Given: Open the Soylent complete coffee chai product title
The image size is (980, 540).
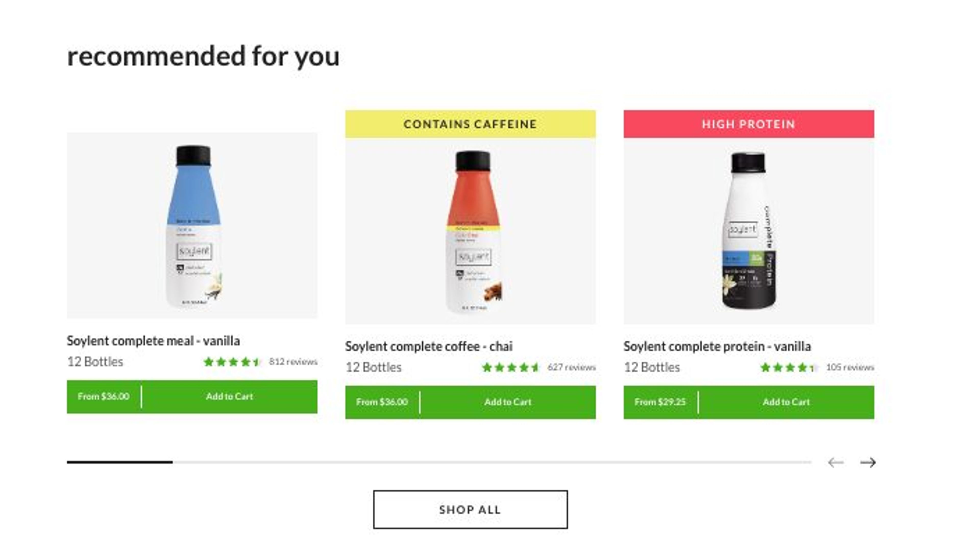Looking at the screenshot, I should [429, 346].
